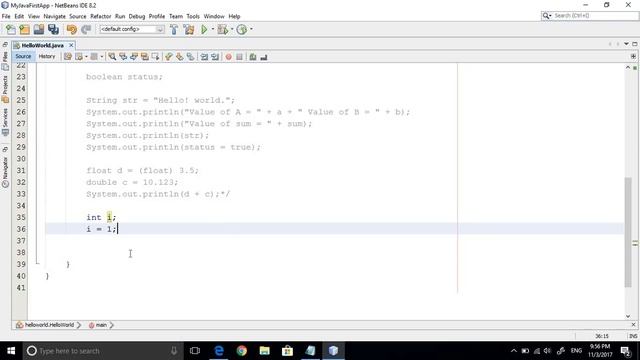Click the Profile Project icon
The height and width of the screenshot is (360, 640).
coord(242,29)
